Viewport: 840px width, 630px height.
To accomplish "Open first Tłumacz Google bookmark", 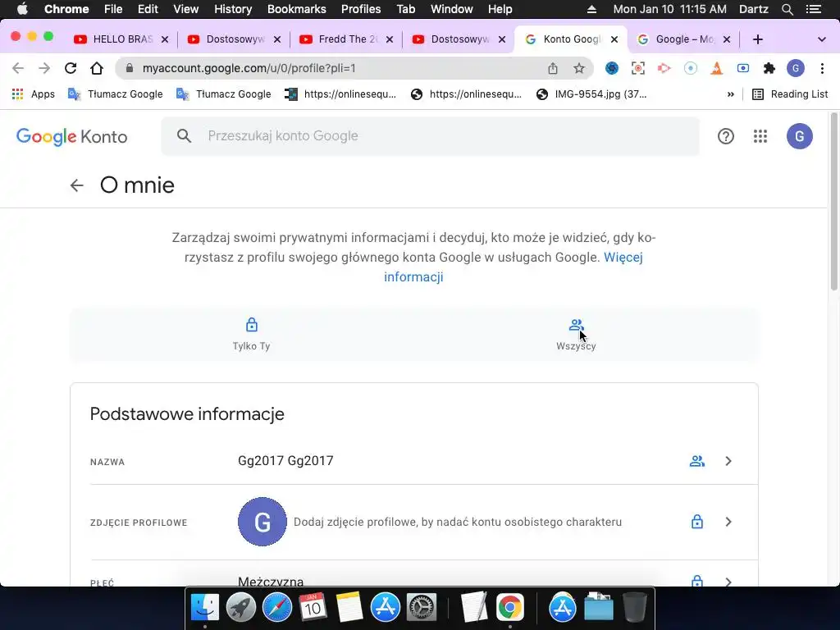I will (115, 94).
